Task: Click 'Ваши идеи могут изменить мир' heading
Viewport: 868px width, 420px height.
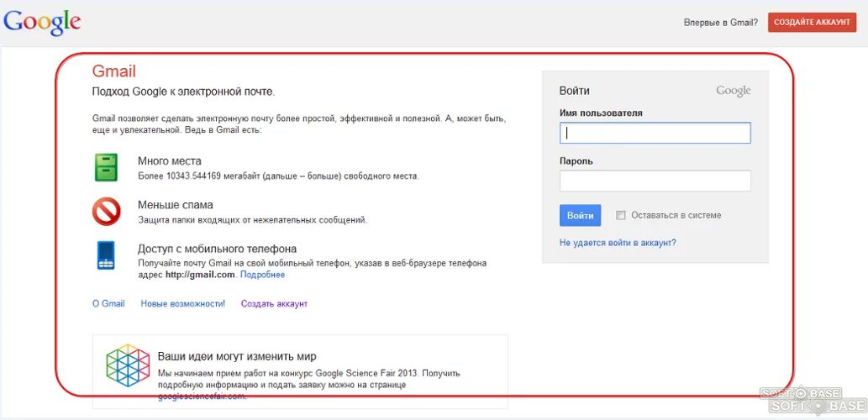Action: click(x=237, y=356)
